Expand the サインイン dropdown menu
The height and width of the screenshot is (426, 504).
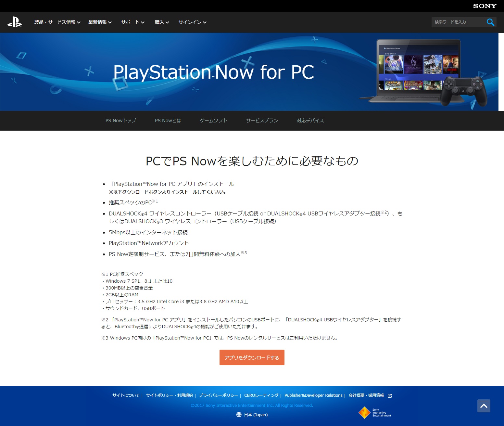pyautogui.click(x=193, y=22)
